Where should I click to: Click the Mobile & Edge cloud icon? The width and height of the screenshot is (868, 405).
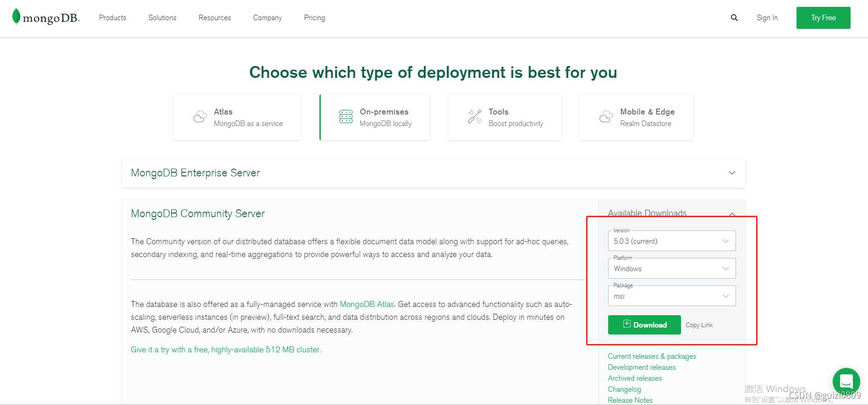pyautogui.click(x=606, y=117)
